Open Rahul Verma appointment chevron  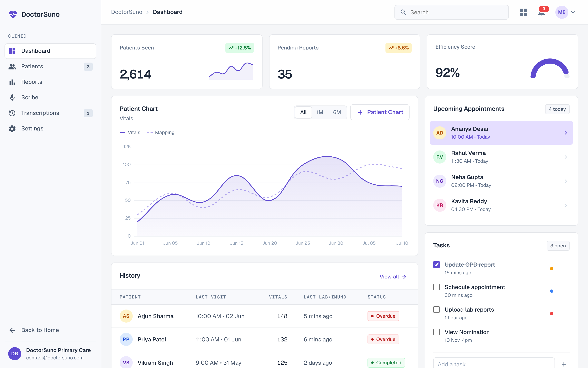(566, 157)
